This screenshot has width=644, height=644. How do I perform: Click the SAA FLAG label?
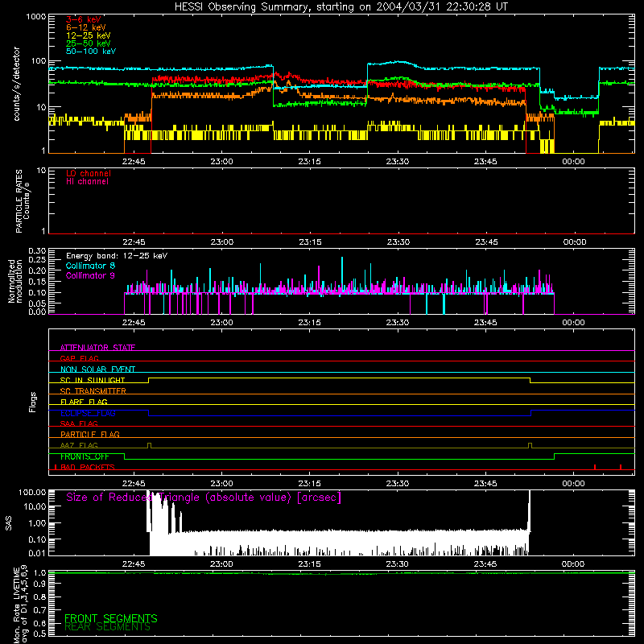pos(79,423)
